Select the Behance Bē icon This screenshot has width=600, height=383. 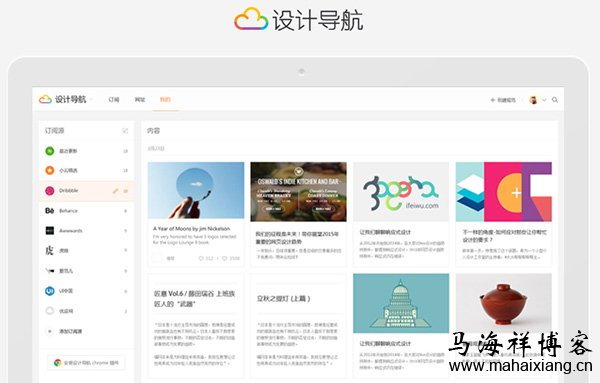click(x=50, y=210)
